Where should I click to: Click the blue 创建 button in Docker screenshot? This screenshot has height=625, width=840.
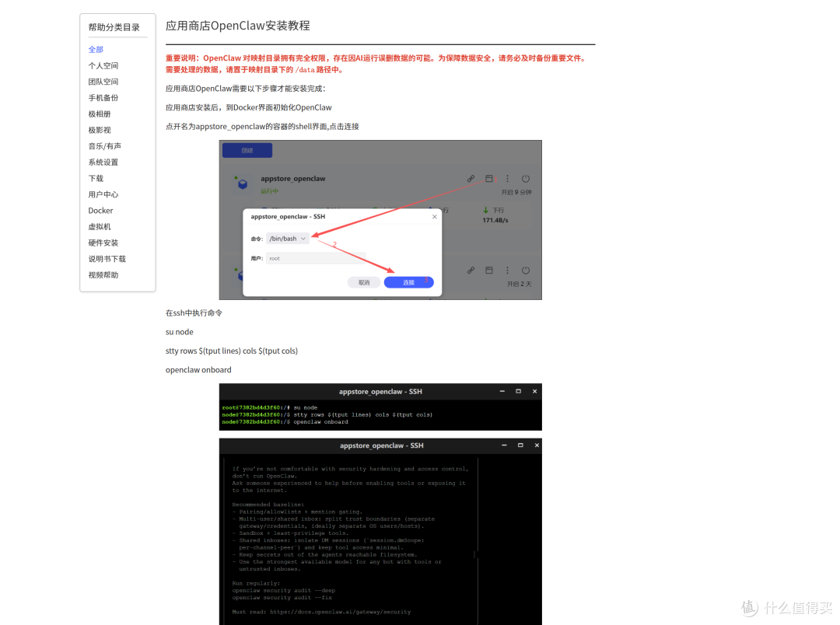pos(247,150)
